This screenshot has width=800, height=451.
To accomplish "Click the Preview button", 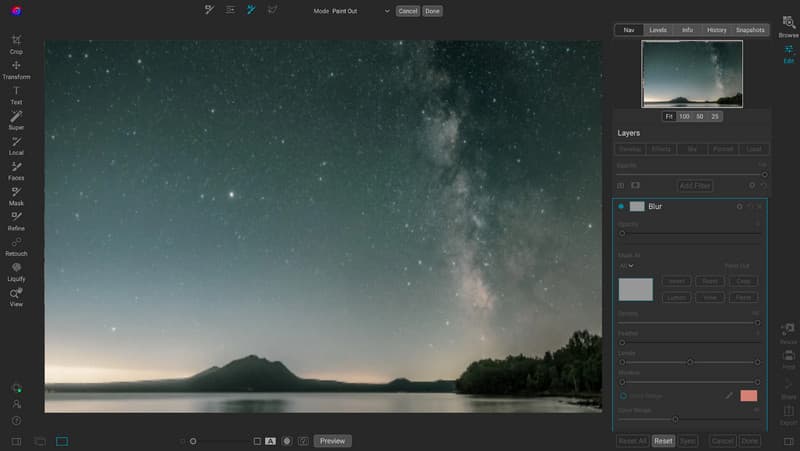I will (333, 441).
